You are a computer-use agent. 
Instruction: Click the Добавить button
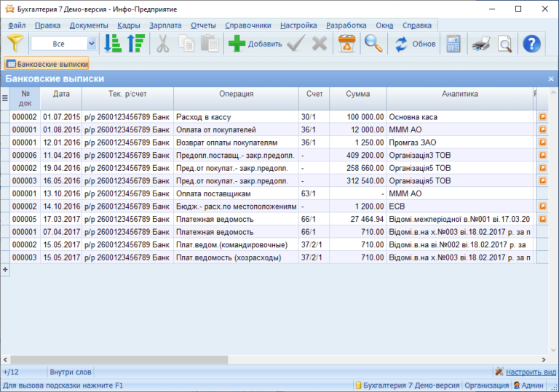point(255,44)
